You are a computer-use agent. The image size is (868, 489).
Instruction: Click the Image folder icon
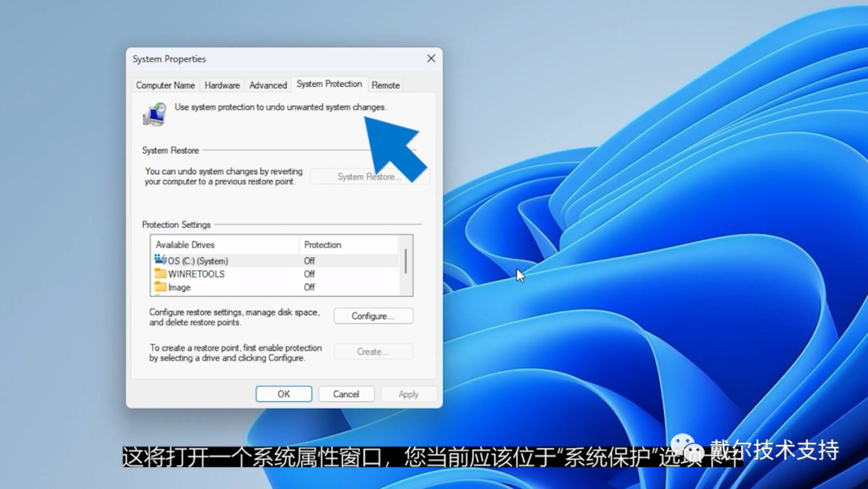[161, 287]
